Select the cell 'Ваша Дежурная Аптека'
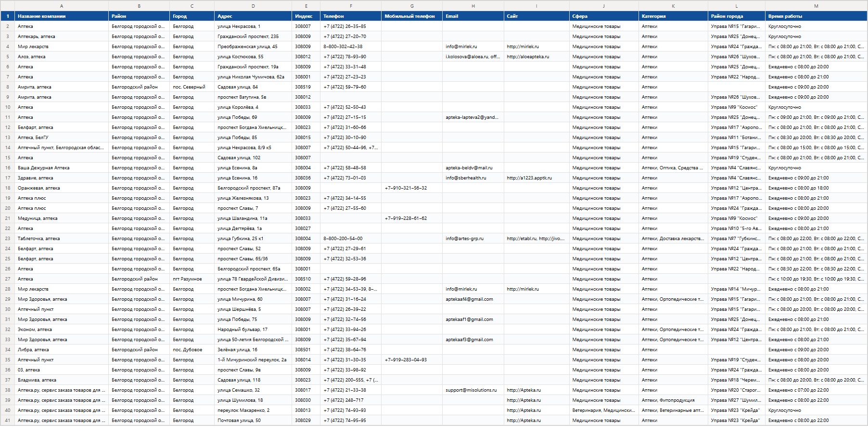 click(x=62, y=168)
